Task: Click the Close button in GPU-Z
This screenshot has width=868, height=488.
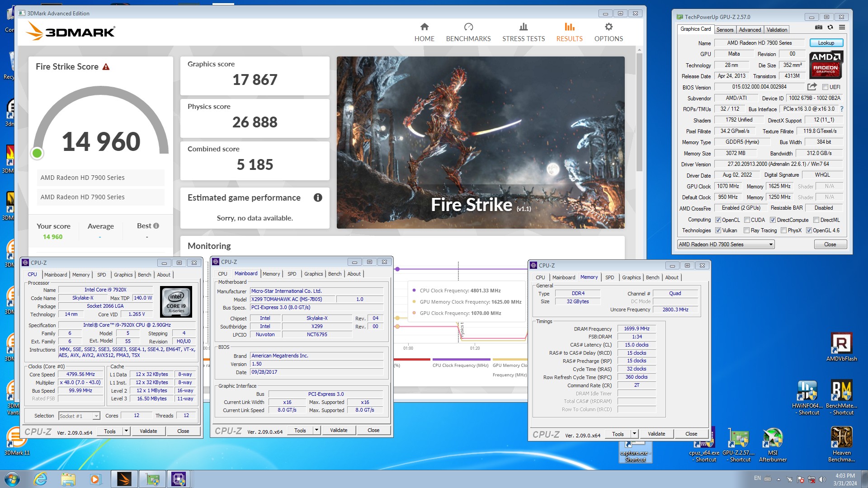Action: click(830, 244)
